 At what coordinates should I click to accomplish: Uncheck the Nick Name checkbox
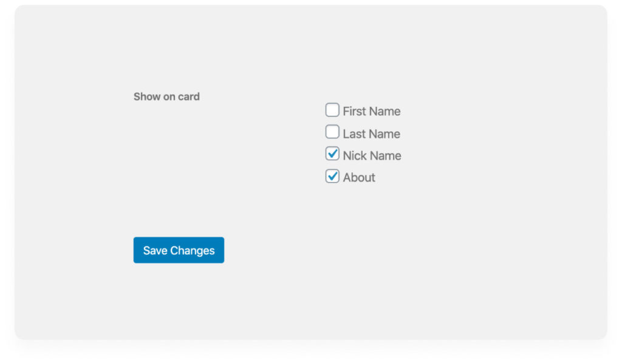(x=332, y=153)
